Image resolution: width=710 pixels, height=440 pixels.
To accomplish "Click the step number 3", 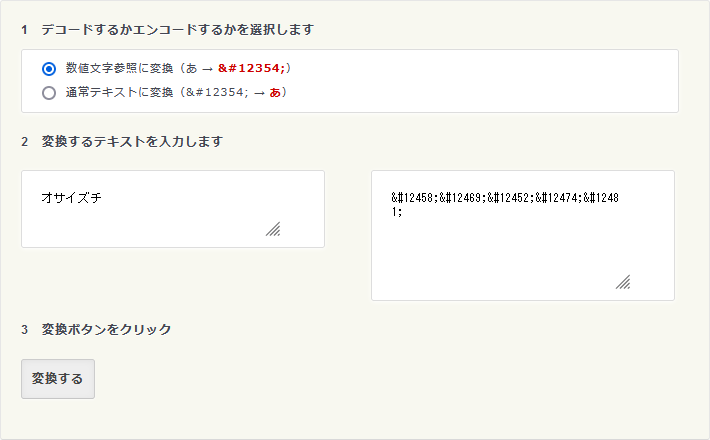I will coord(24,330).
